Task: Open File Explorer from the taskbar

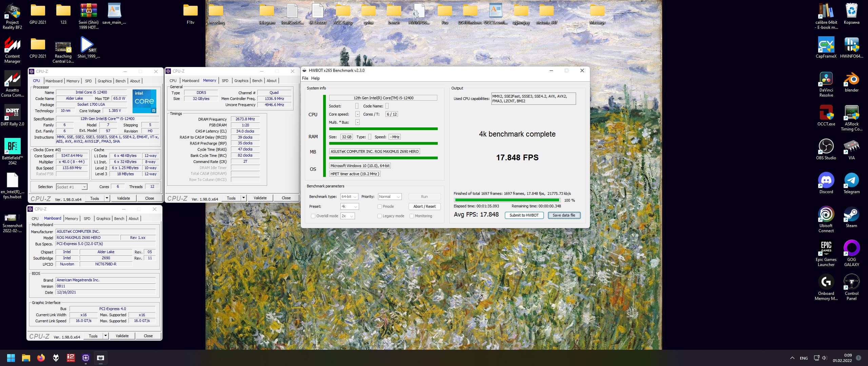Action: [x=26, y=358]
